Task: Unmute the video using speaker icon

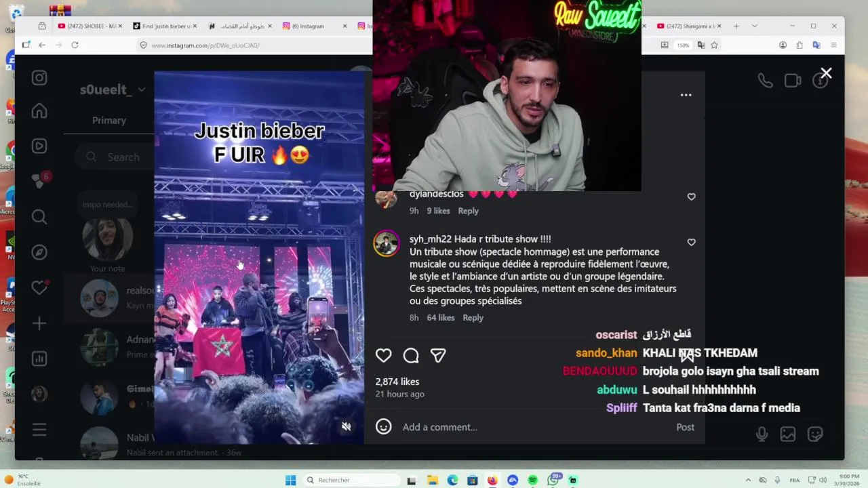Action: [346, 426]
